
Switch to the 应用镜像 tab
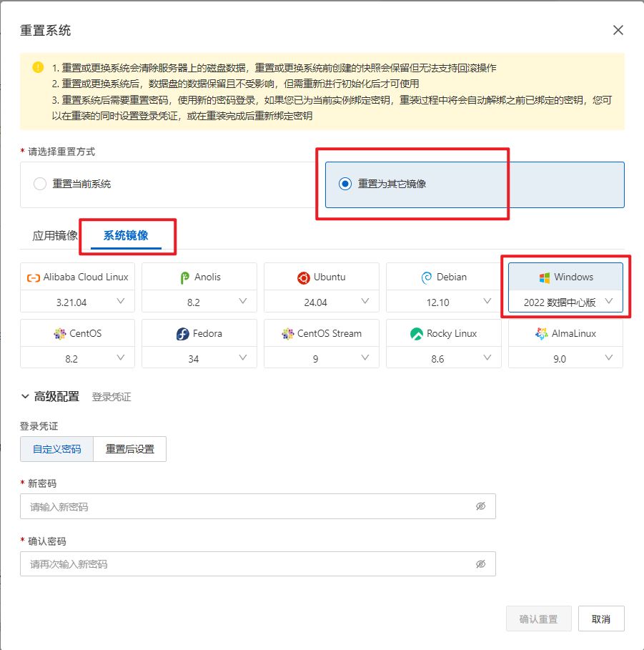click(x=55, y=235)
